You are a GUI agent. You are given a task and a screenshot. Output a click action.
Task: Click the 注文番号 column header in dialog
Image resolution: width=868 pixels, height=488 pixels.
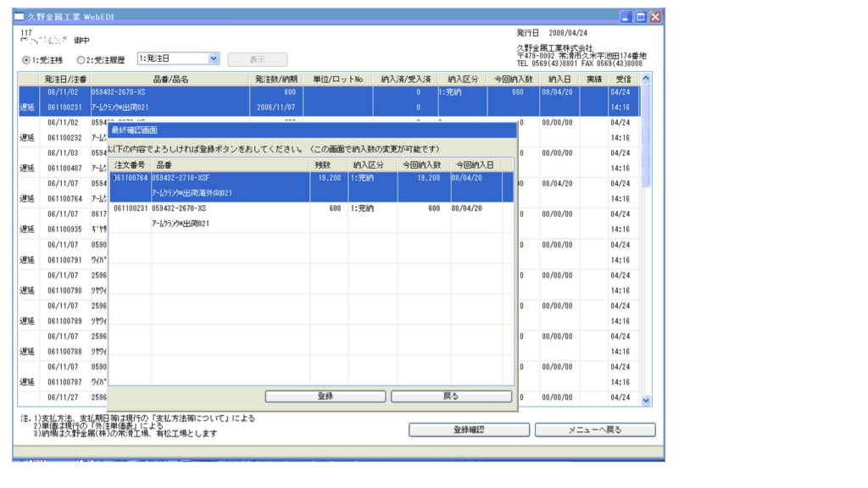(x=130, y=164)
